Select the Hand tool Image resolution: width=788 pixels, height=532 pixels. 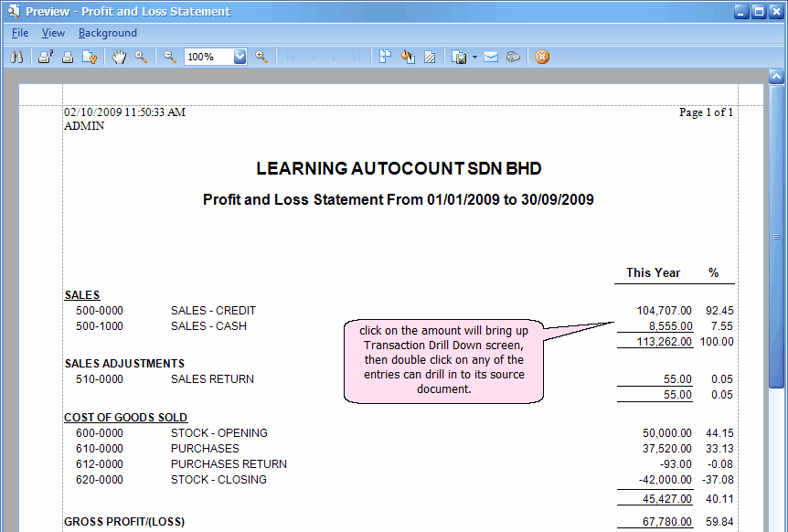[119, 57]
